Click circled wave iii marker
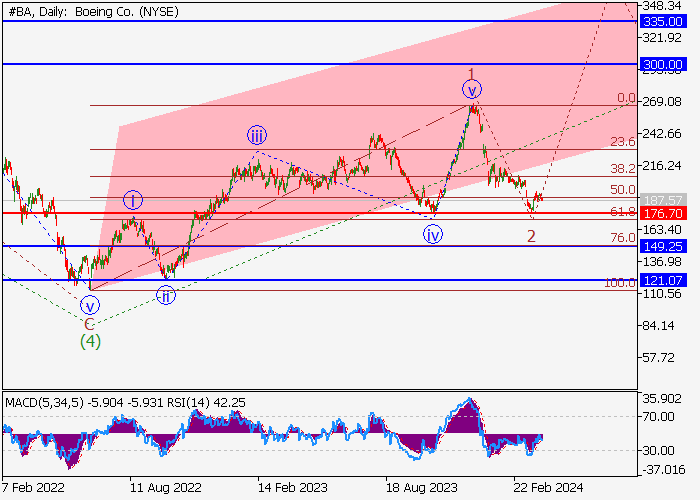This screenshot has height=500, width=700. (257, 135)
